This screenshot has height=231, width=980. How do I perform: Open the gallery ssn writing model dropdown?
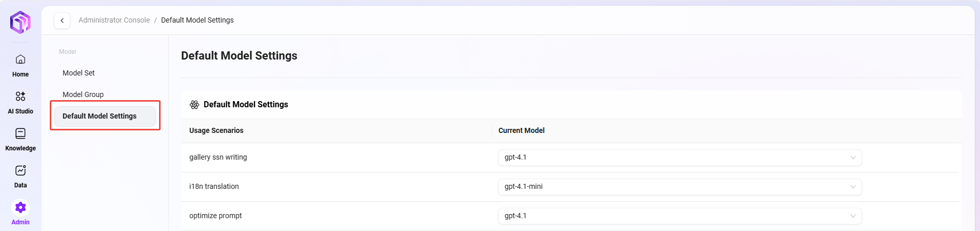pos(679,158)
